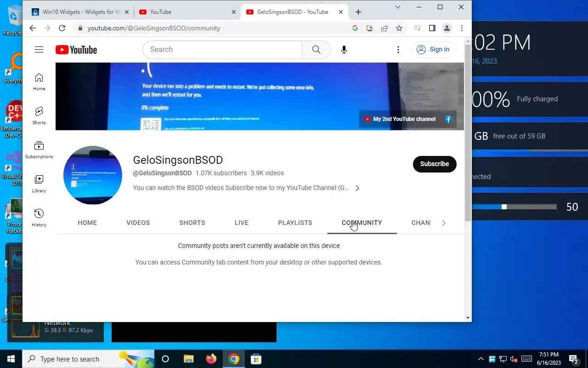Viewport: 588px width, 368px height.
Task: Click the channel profile picture
Action: 93,175
